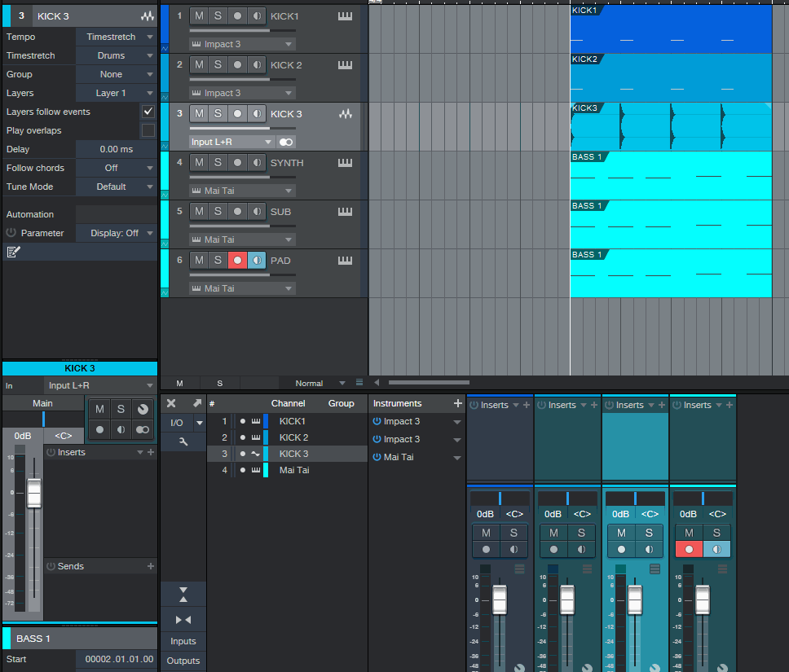Viewport: 789px width, 672px height.
Task: Click the mixer hourglass size icon
Action: pos(183,594)
